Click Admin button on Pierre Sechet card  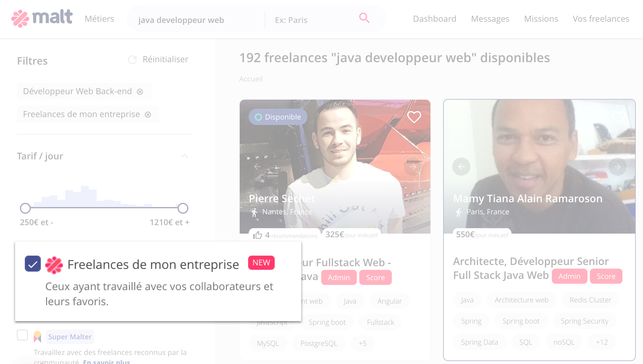click(x=339, y=277)
